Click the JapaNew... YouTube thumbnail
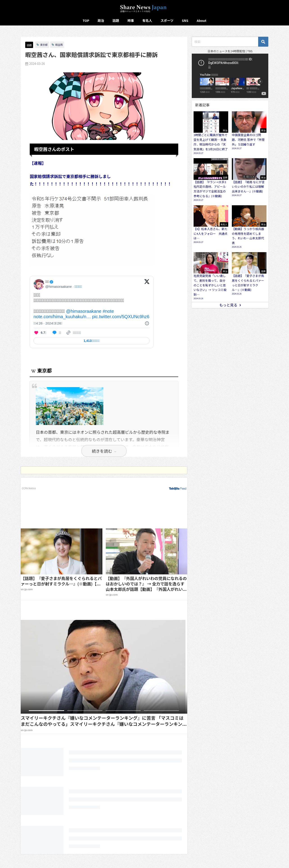This screenshot has height=868, width=289. click(x=237, y=82)
